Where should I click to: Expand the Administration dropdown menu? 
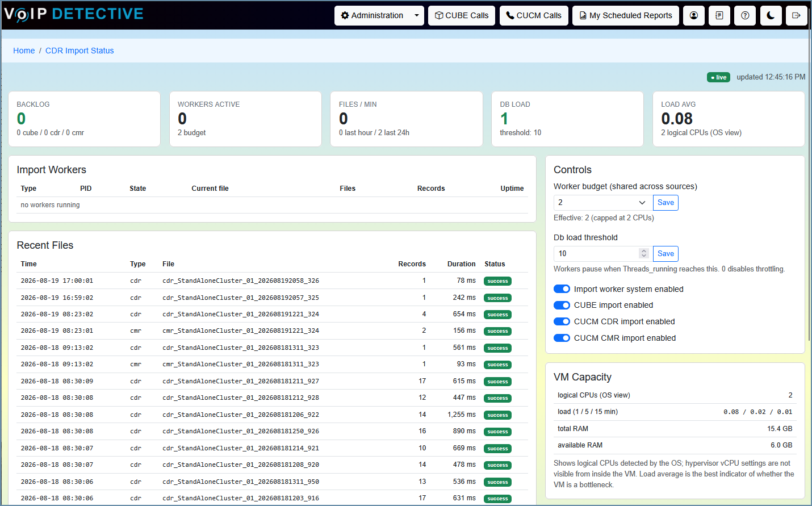379,15
